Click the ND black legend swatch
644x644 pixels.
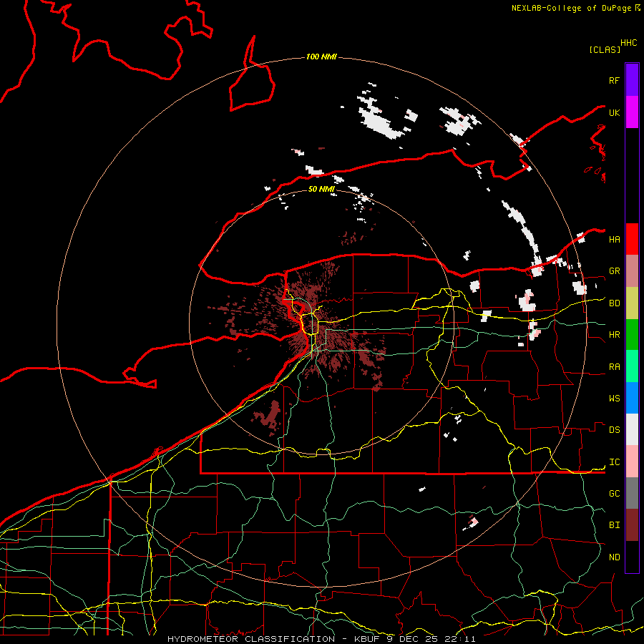632,557
